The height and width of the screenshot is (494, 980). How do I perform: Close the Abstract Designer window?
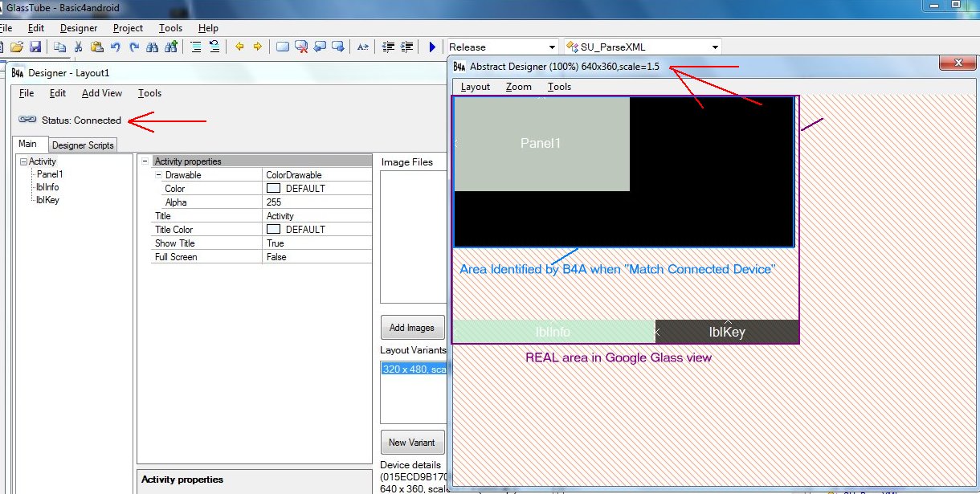click(956, 63)
